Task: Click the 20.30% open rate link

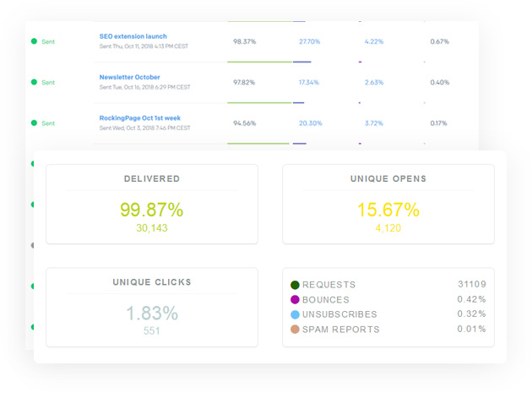Action: (x=310, y=123)
